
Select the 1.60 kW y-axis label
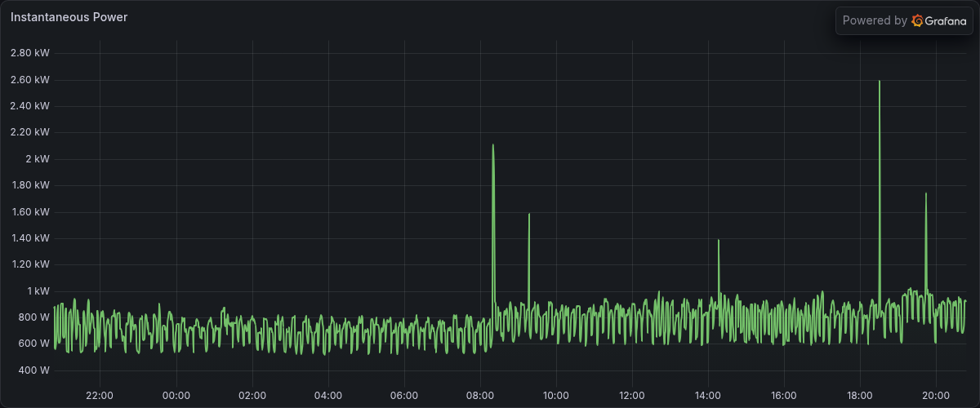tap(30, 212)
